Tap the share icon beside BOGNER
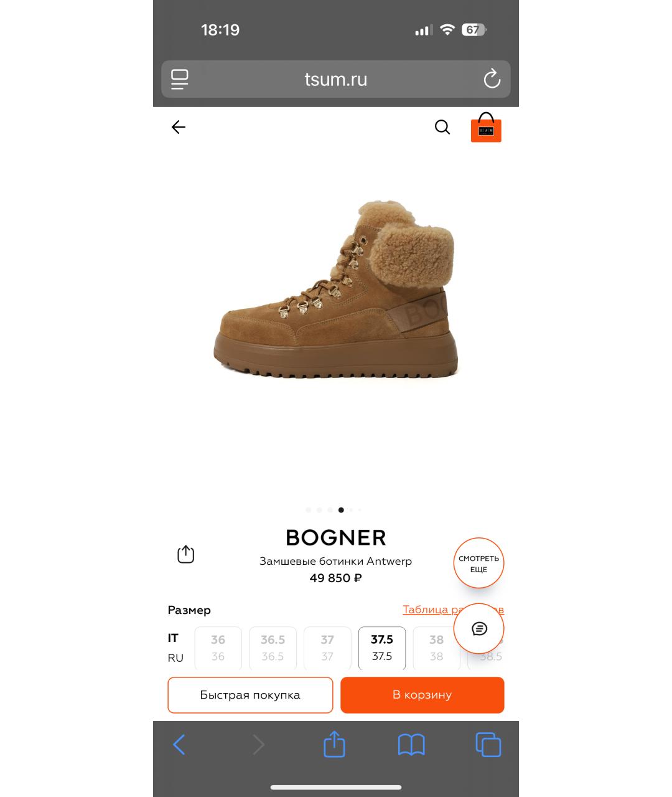This screenshot has width=672, height=797. 186,554
